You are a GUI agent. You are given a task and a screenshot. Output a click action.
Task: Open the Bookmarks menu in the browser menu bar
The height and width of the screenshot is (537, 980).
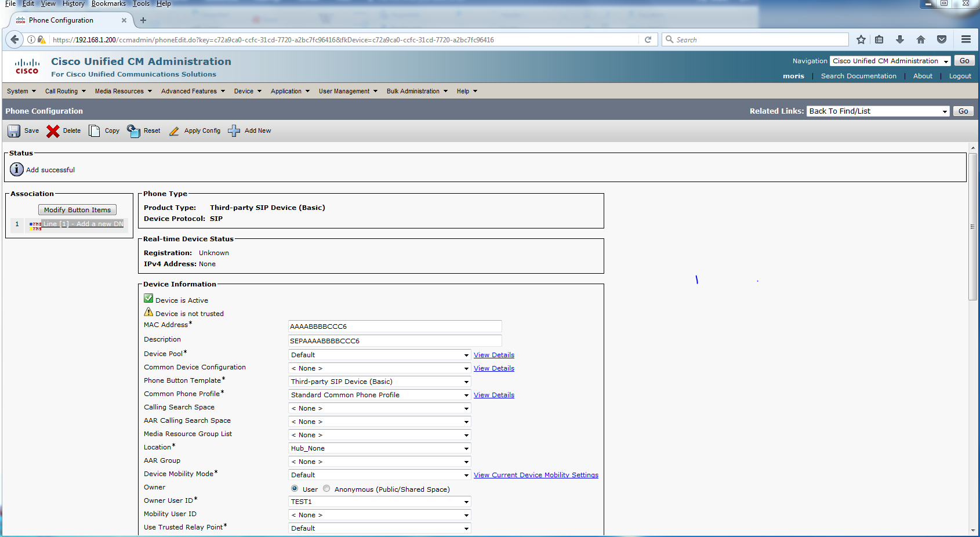coord(108,3)
